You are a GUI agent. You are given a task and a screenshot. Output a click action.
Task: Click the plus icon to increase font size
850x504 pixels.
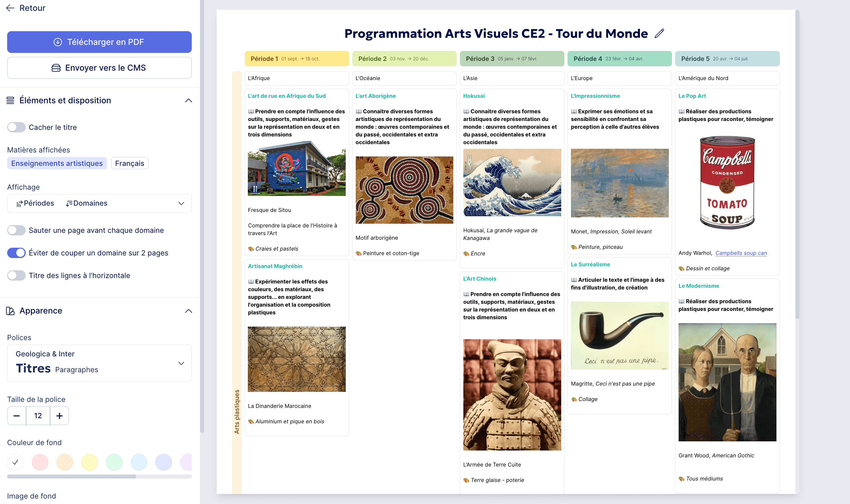coord(60,416)
